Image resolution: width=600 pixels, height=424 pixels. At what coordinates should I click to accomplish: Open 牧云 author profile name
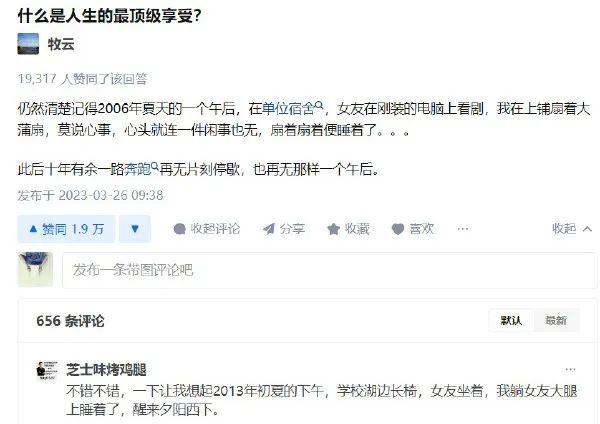[61, 44]
